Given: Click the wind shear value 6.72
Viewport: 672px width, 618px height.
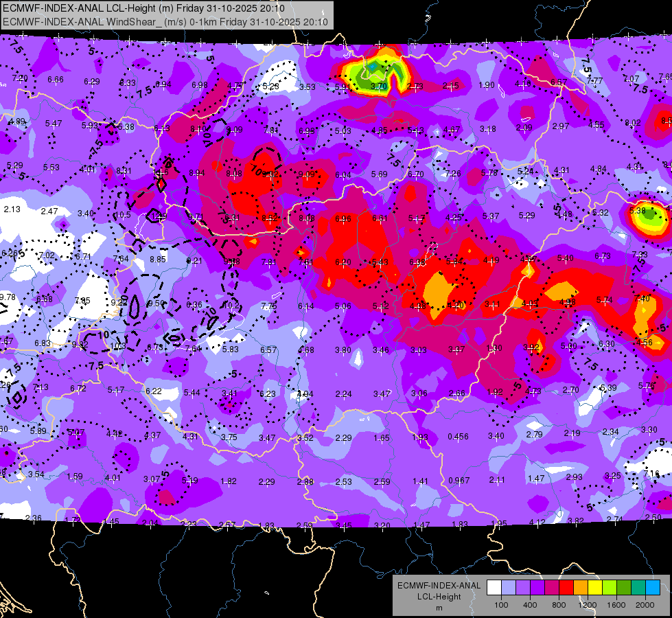Looking at the screenshot, I should point(78,389).
